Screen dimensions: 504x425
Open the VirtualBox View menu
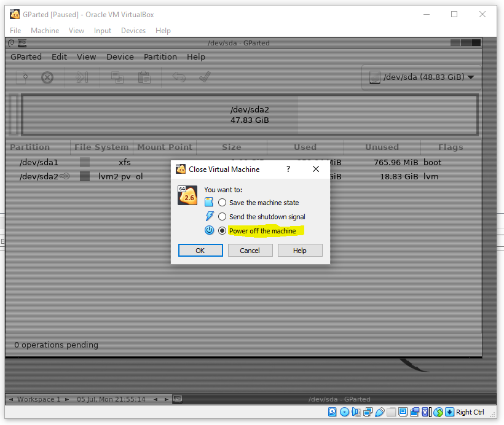(x=76, y=31)
